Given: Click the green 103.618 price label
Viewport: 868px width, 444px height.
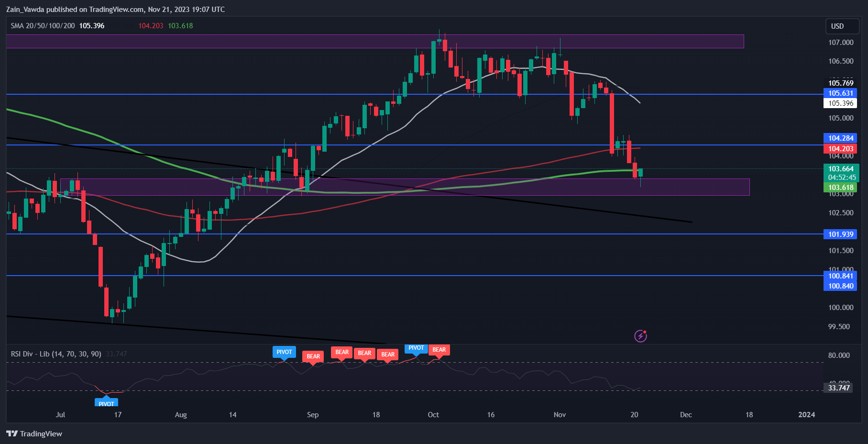Looking at the screenshot, I should (x=841, y=188).
